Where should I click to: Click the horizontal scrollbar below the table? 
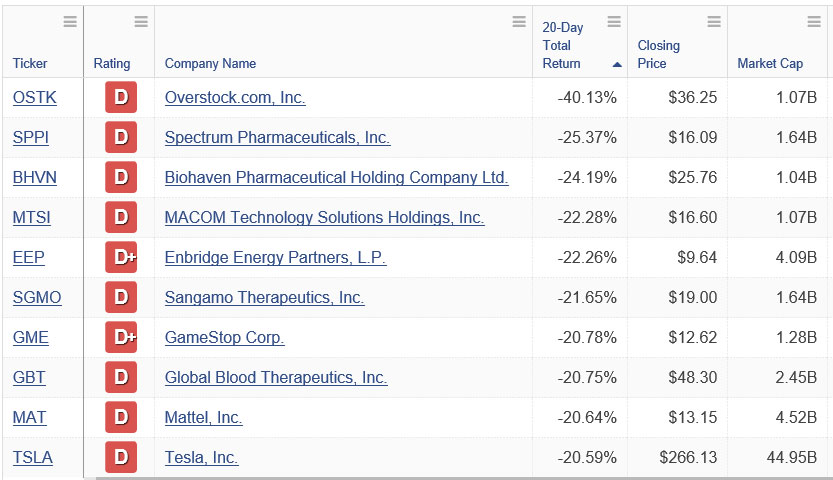(462, 478)
